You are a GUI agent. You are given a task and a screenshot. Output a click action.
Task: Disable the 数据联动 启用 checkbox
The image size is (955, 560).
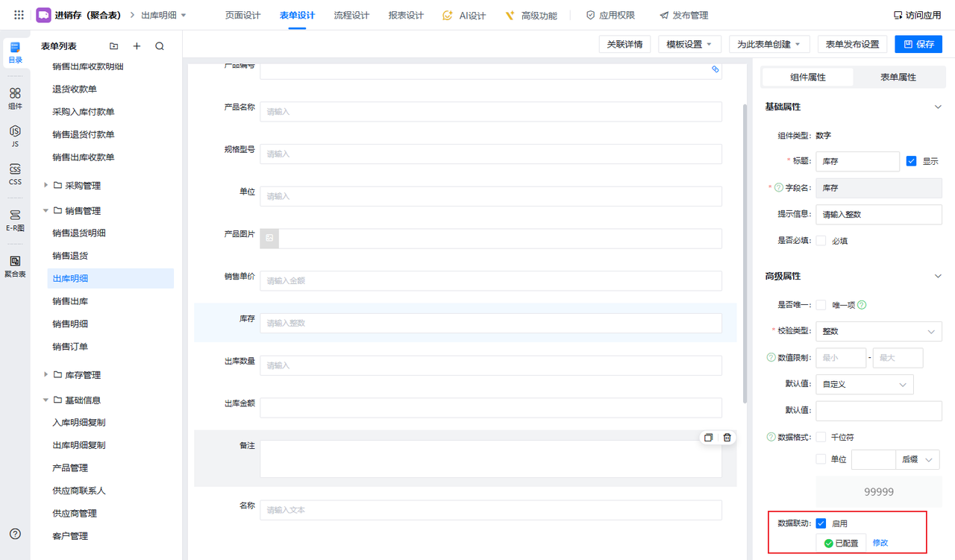click(x=821, y=523)
